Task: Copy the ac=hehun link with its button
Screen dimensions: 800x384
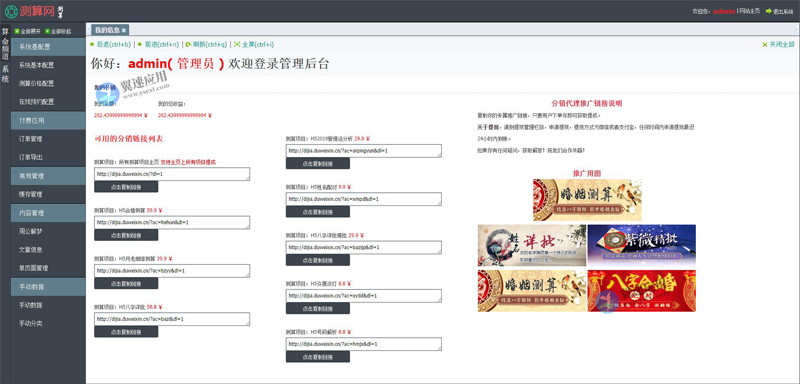Action: pos(126,235)
